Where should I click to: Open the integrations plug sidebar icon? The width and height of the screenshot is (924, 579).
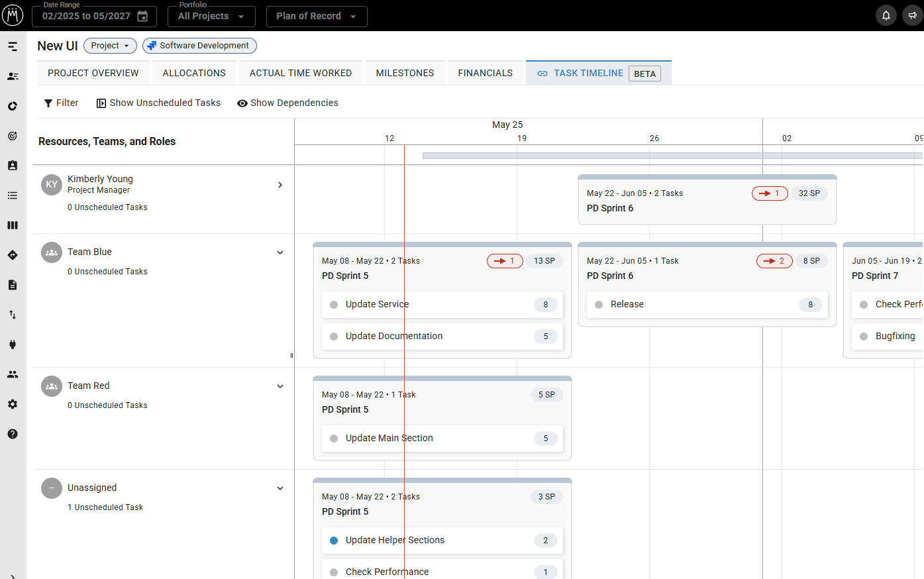tap(13, 344)
